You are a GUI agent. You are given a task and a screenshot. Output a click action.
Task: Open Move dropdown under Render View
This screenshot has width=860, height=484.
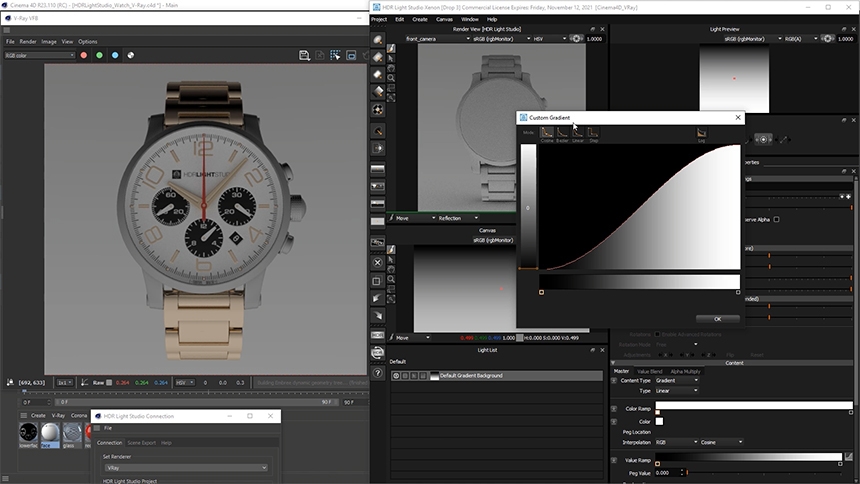(415, 218)
